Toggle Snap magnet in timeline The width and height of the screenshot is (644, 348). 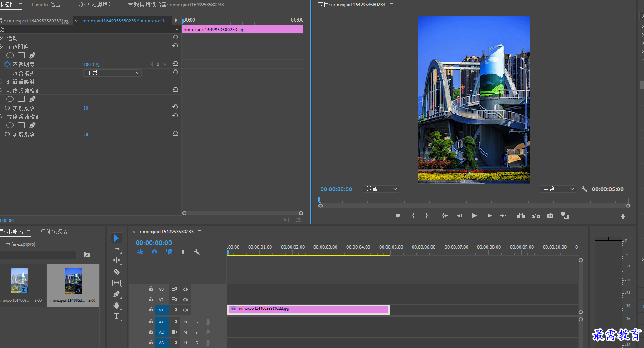click(x=154, y=252)
